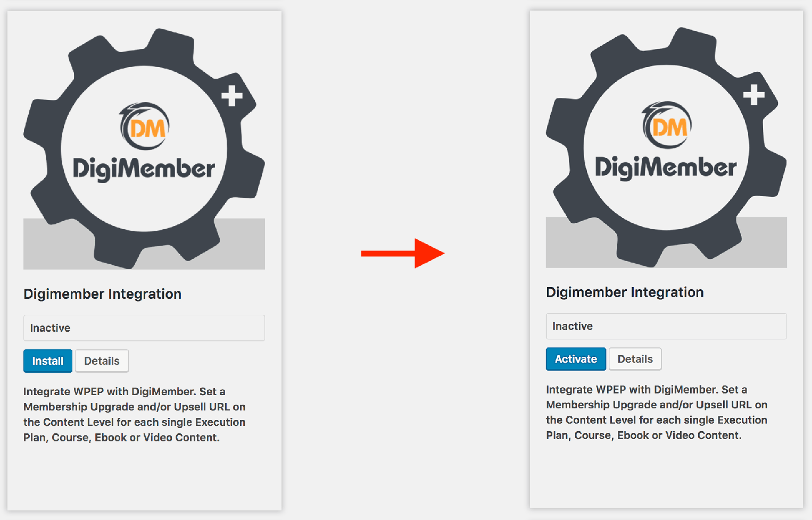Click the description text below the Install button
Viewport: 812px width, 520px height.
[x=134, y=414]
